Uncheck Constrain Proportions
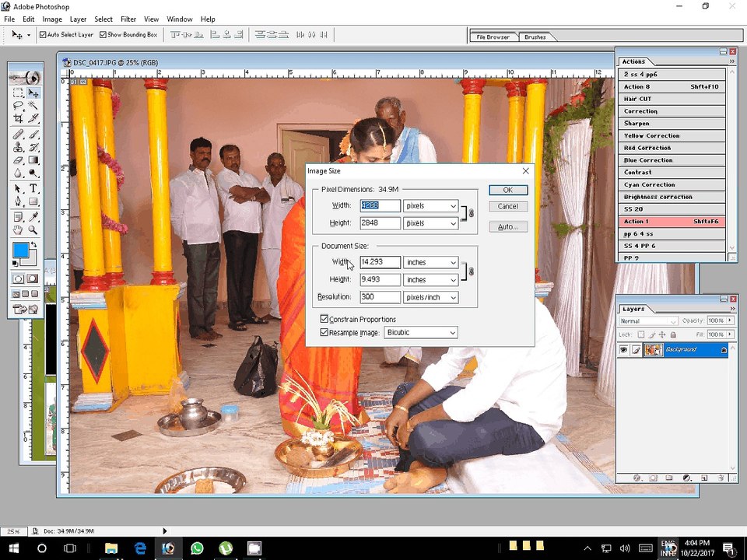 pyautogui.click(x=324, y=319)
